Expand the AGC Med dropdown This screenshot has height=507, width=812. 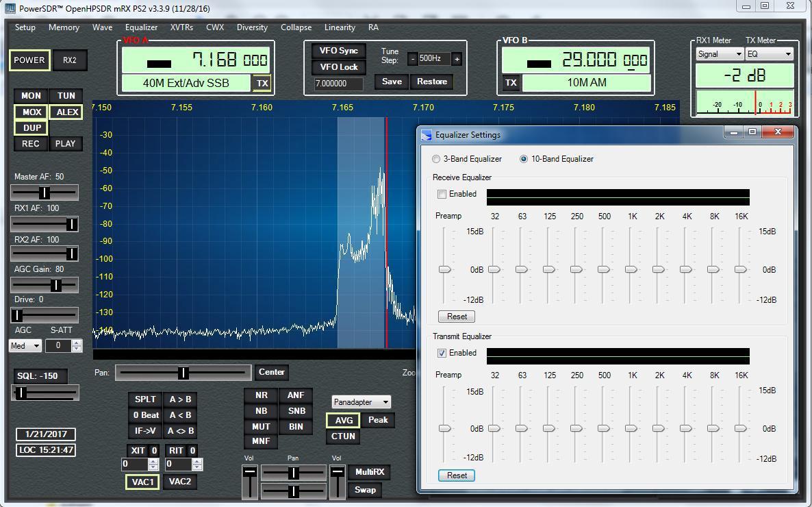(x=25, y=346)
